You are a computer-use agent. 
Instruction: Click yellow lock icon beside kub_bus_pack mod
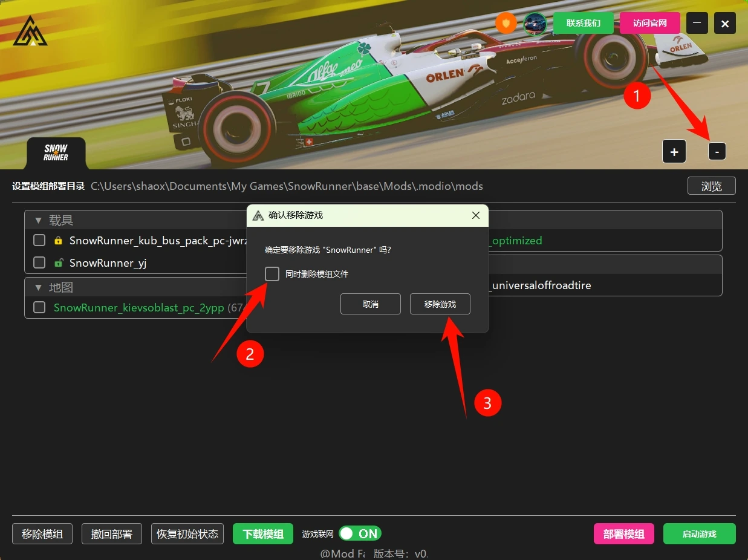tap(58, 241)
